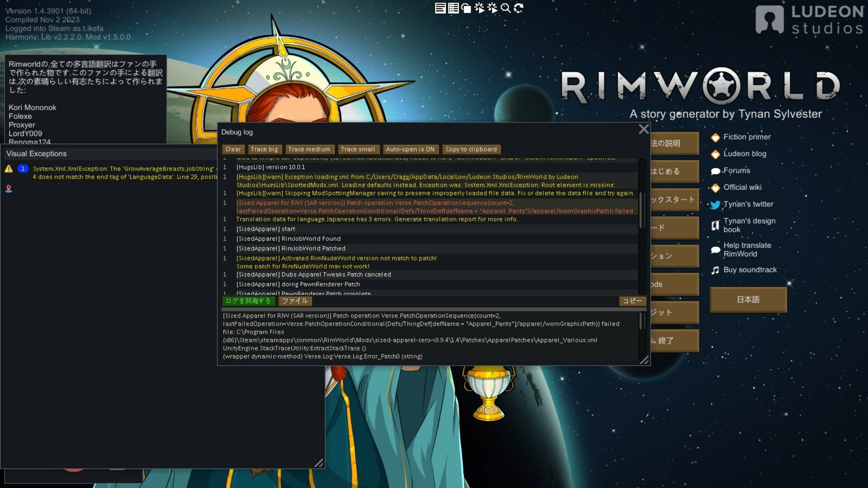The width and height of the screenshot is (868, 488).
Task: Click the Visual Exceptions resize corner handle
Action: pyautogui.click(x=319, y=463)
